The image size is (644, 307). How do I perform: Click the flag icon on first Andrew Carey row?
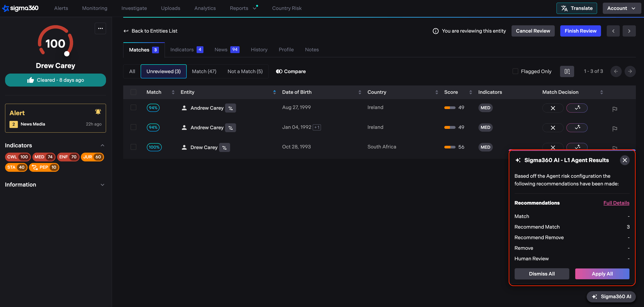(x=614, y=109)
